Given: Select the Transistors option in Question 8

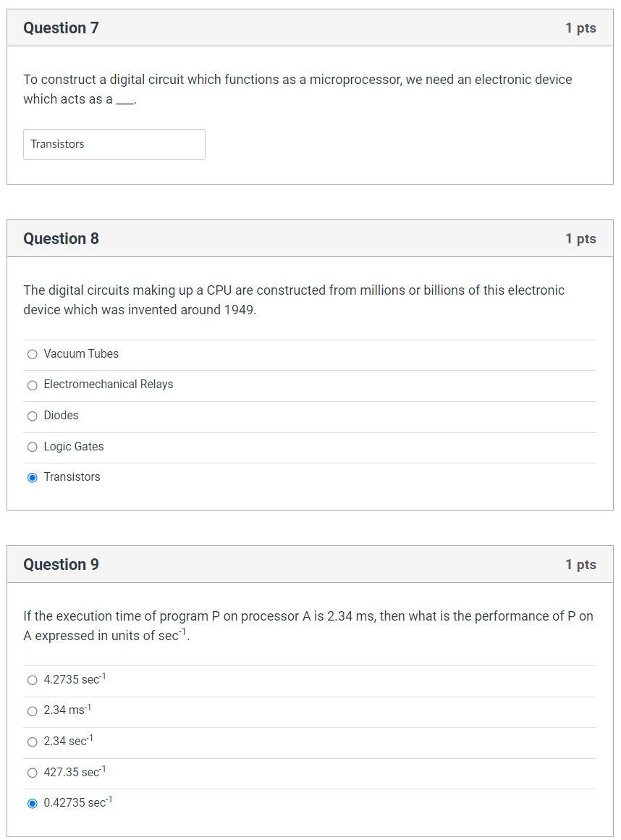Looking at the screenshot, I should pyautogui.click(x=32, y=477).
